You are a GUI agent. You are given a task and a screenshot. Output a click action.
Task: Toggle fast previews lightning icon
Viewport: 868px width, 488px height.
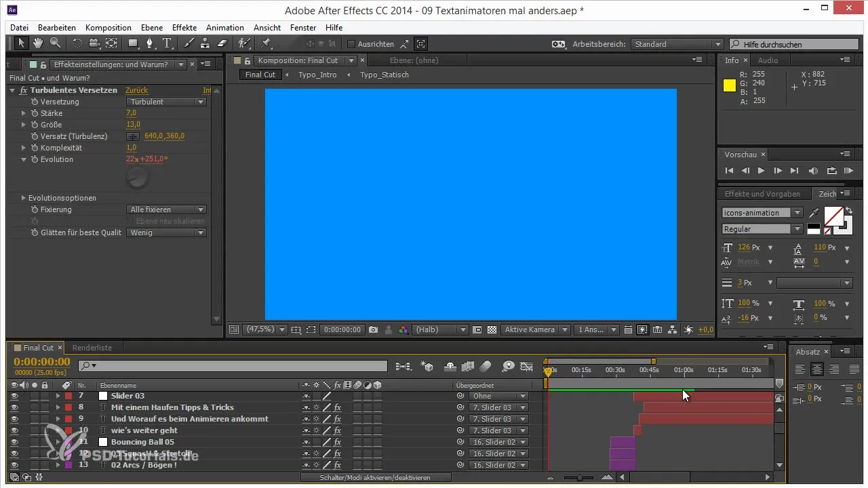pos(642,329)
